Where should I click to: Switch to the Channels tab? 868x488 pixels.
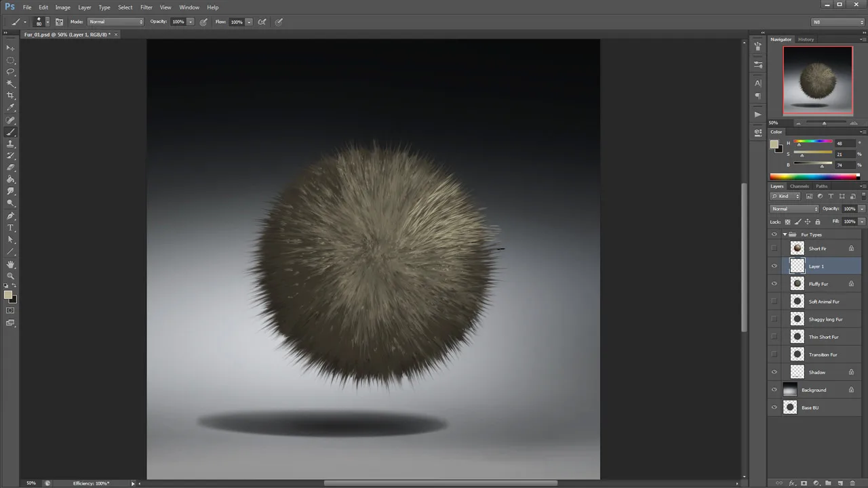click(x=800, y=186)
